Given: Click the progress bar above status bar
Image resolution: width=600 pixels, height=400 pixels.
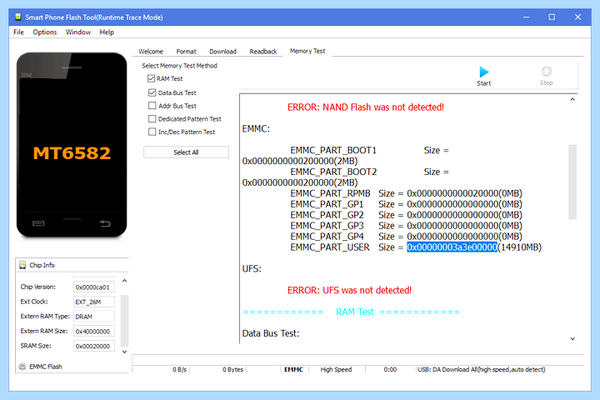Looking at the screenshot, I should (358, 359).
